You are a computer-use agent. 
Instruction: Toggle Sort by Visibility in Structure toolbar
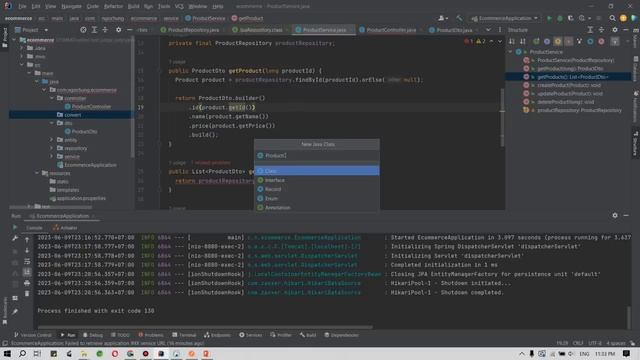[x=512, y=41]
